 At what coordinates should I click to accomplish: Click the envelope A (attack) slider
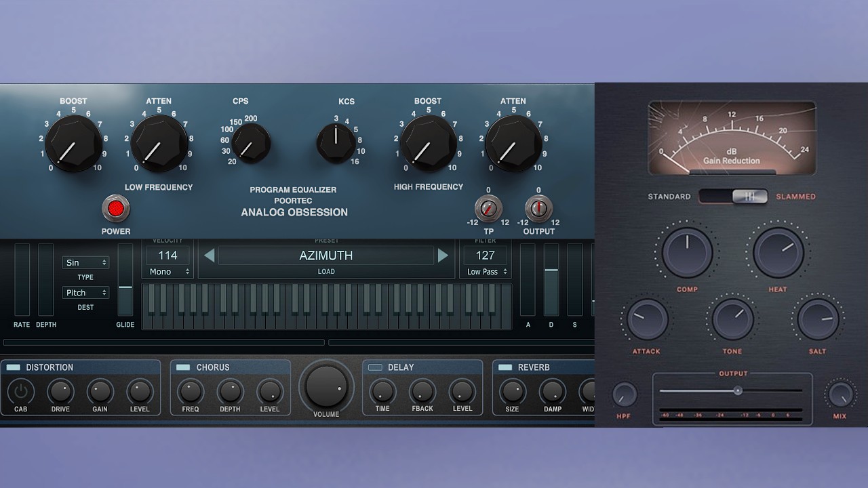click(x=528, y=279)
